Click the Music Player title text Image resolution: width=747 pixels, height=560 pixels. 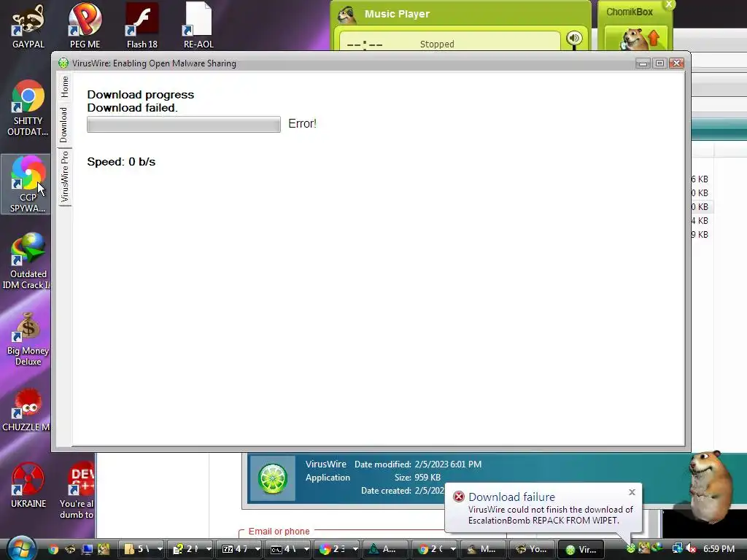point(397,14)
